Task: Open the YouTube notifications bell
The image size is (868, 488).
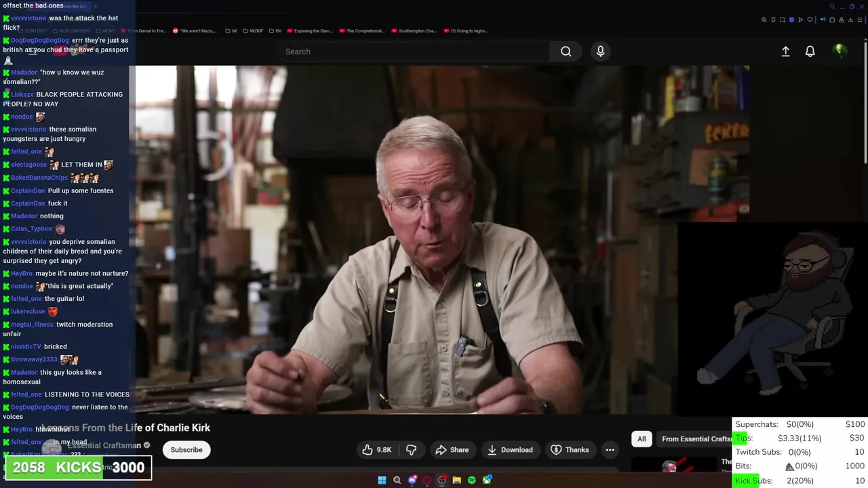Action: point(810,52)
